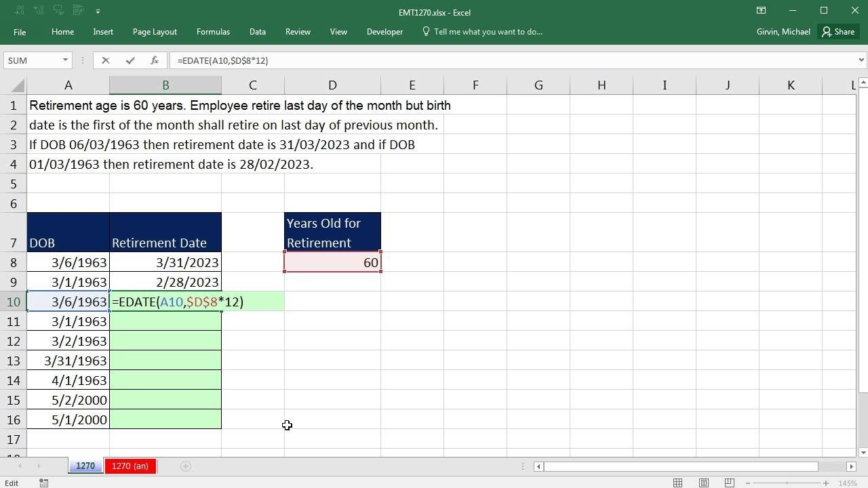Click the 145% zoom level
868x488 pixels.
(848, 483)
